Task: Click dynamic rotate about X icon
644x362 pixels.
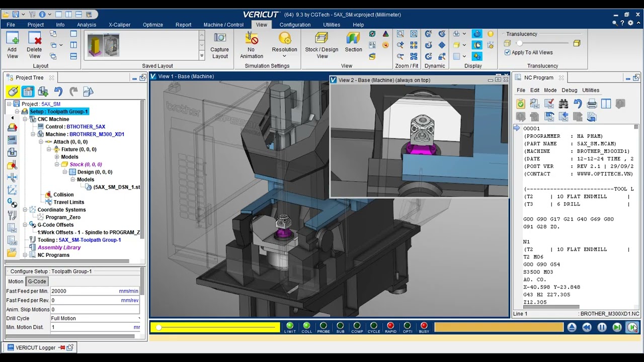Action: pyautogui.click(x=429, y=34)
